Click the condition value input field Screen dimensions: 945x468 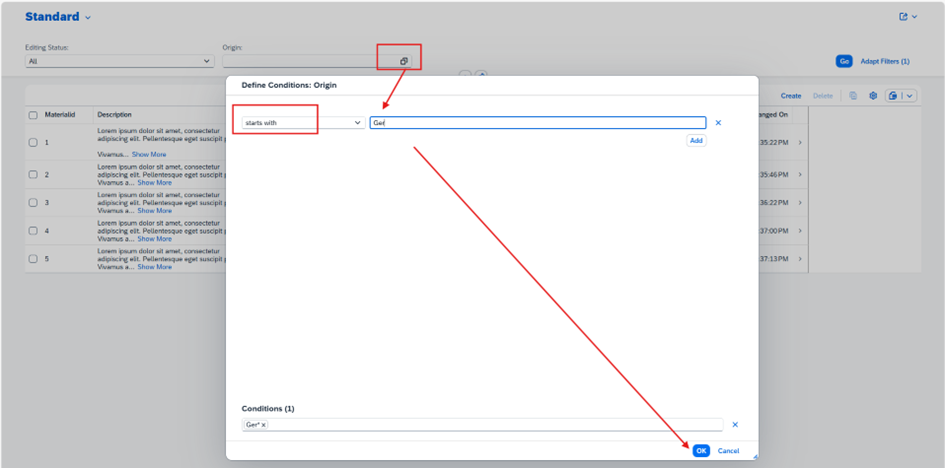(537, 123)
